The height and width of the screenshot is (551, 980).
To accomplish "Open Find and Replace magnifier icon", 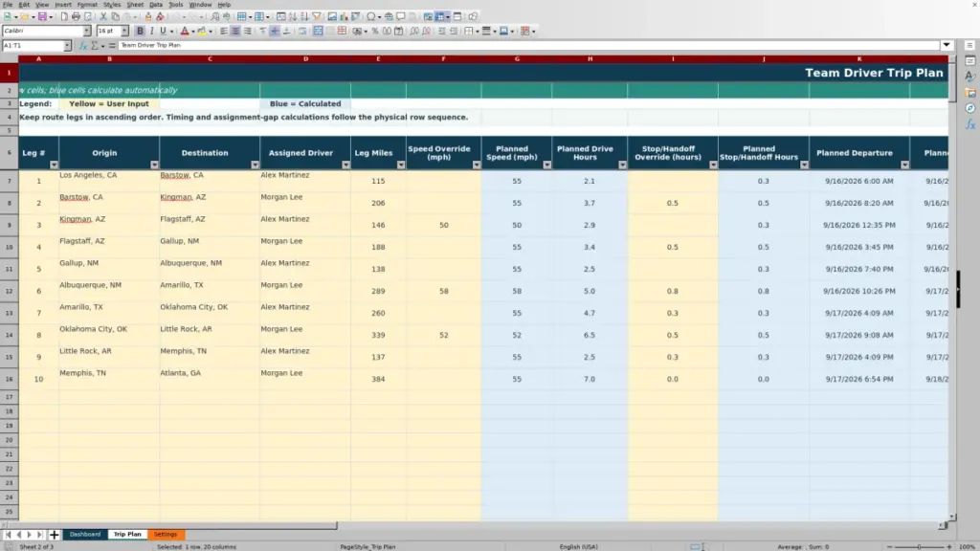I will pyautogui.click(x=215, y=17).
